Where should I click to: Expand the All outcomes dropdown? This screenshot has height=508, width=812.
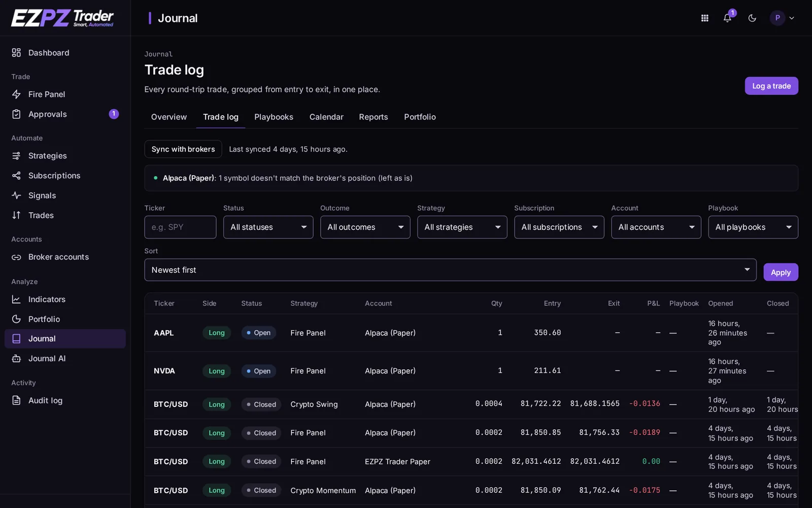click(x=365, y=227)
